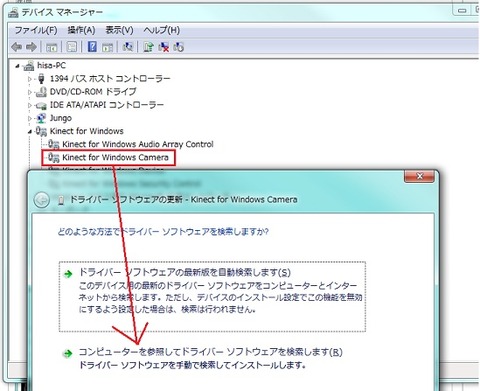Image resolution: width=480 pixels, height=391 pixels.
Task: Select the hisa-PC tree item
Action: [51, 65]
